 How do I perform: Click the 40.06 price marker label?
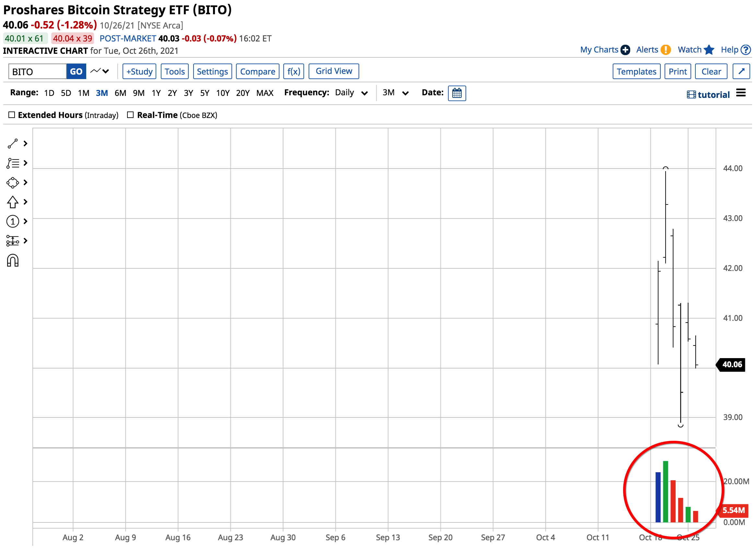click(x=731, y=365)
